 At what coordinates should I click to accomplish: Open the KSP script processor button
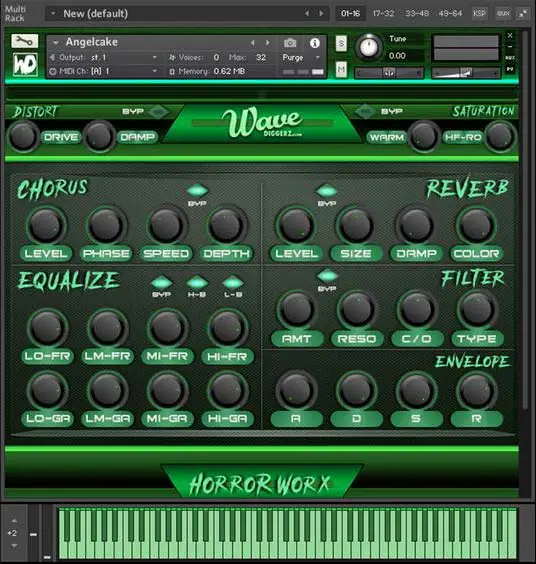point(480,14)
